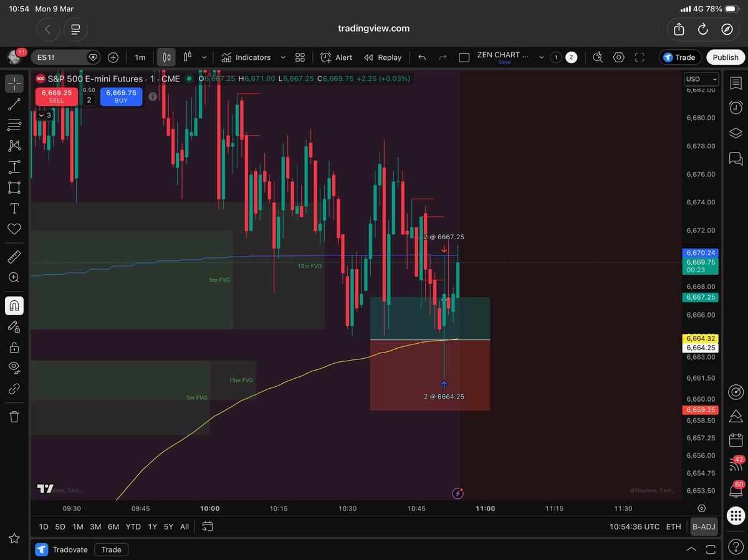Redo the chart action

443,57
